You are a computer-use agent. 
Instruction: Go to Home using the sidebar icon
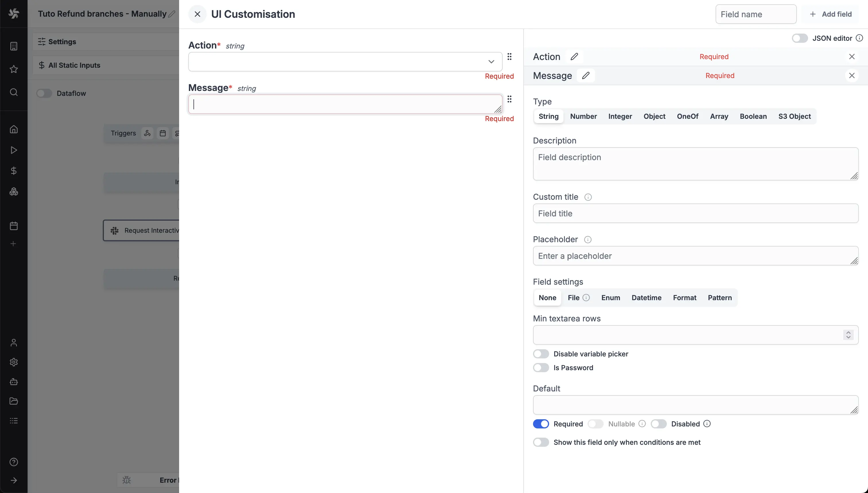(x=13, y=129)
